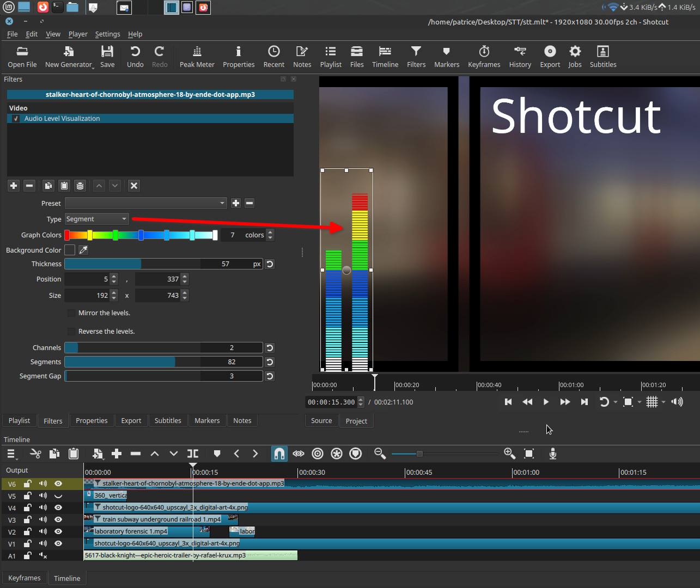700x588 pixels.
Task: Click the Thickness slider bar
Action: point(163,264)
